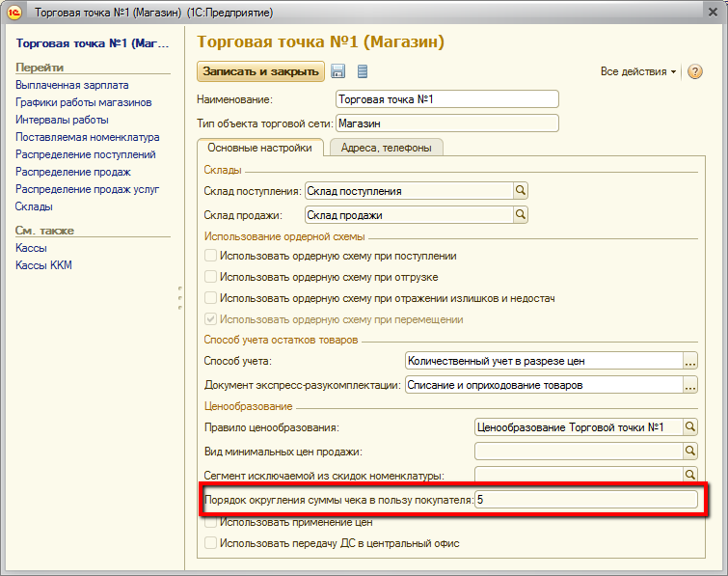Click magnifier icon for Правило ценообразования field

pos(689,426)
